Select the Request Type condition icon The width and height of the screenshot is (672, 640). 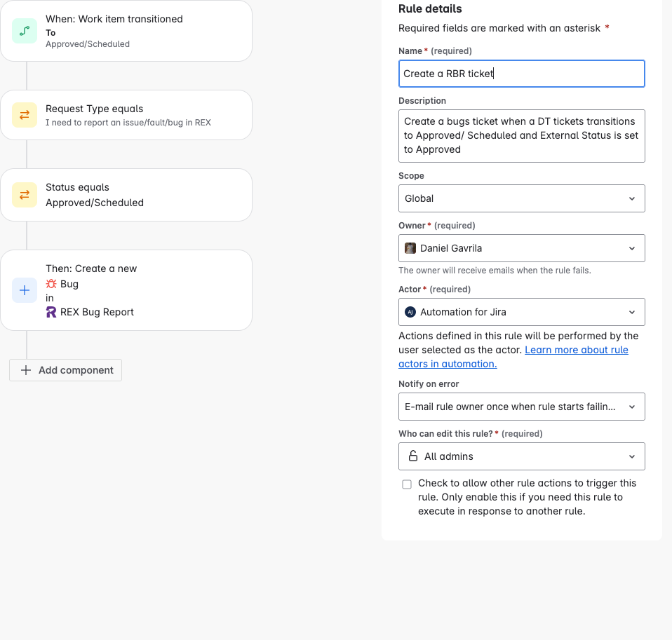[x=25, y=115]
